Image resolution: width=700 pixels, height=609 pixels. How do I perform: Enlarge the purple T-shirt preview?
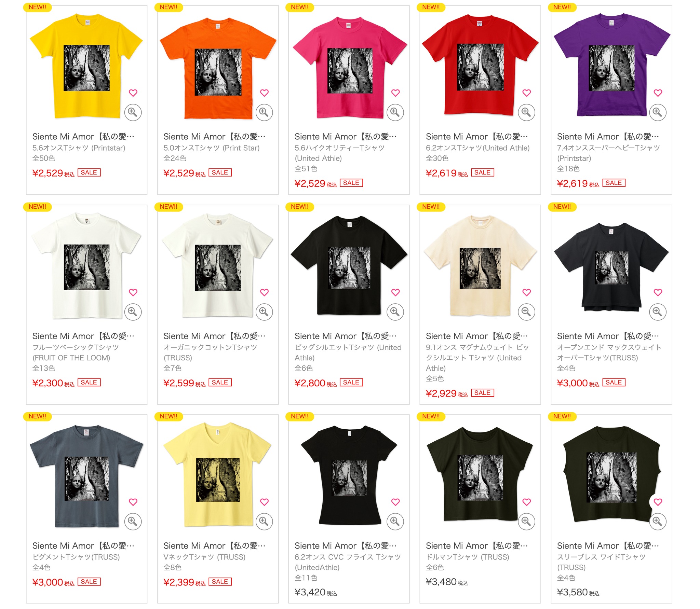pos(658,112)
